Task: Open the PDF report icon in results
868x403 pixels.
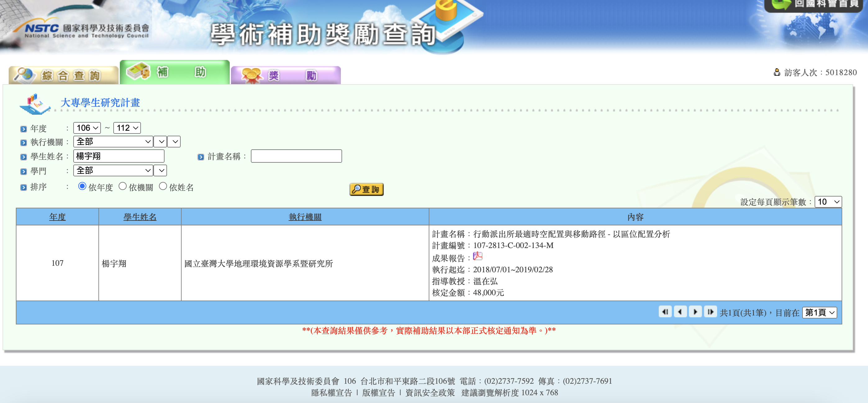Action: (477, 256)
